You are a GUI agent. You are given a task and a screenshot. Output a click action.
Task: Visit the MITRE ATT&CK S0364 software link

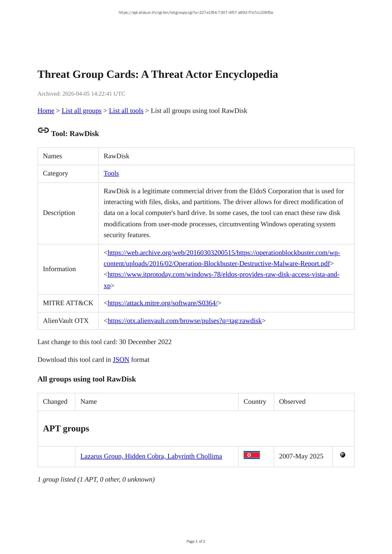pos(162,303)
